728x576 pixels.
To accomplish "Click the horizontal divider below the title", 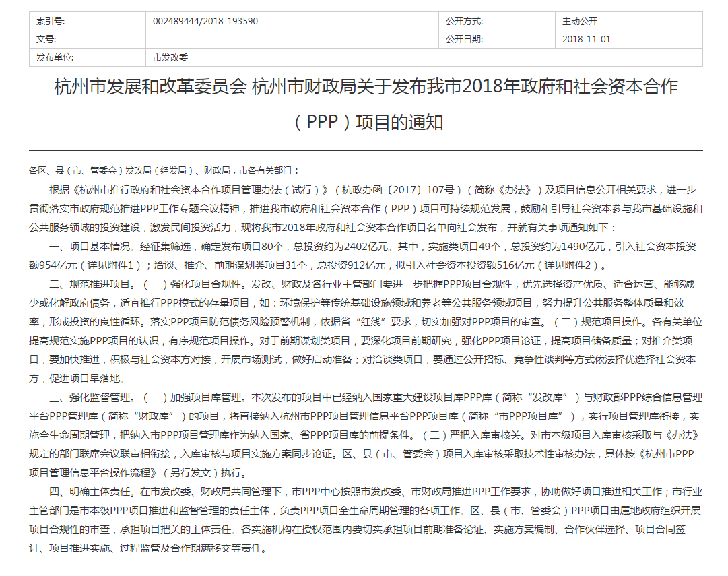I will tap(366, 150).
